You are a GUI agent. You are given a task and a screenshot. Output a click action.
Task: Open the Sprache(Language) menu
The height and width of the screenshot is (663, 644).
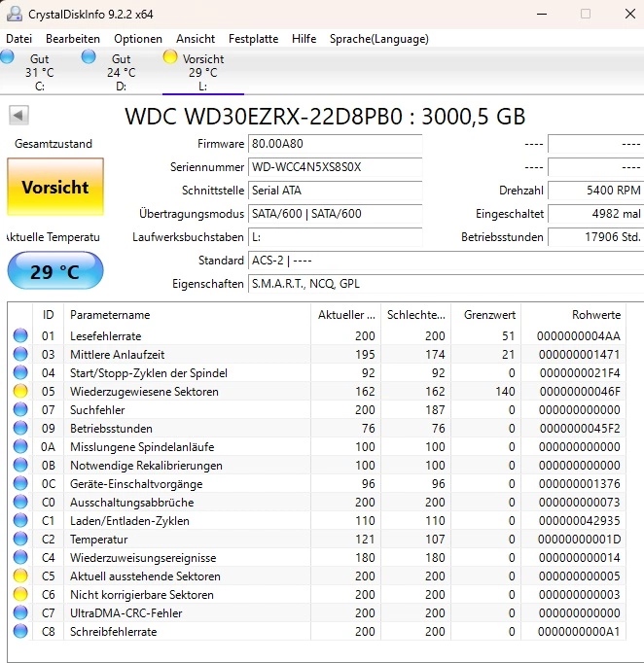point(379,39)
